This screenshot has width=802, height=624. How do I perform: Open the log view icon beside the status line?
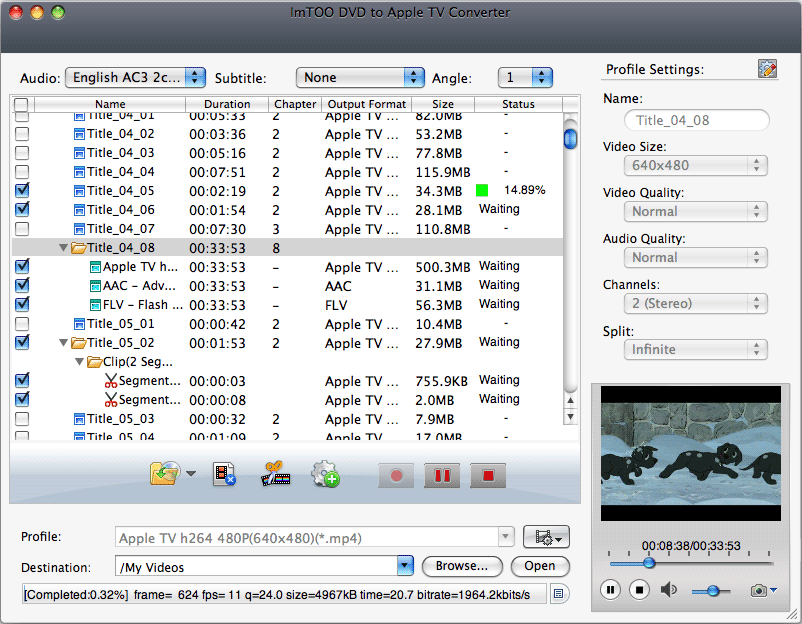(x=559, y=594)
